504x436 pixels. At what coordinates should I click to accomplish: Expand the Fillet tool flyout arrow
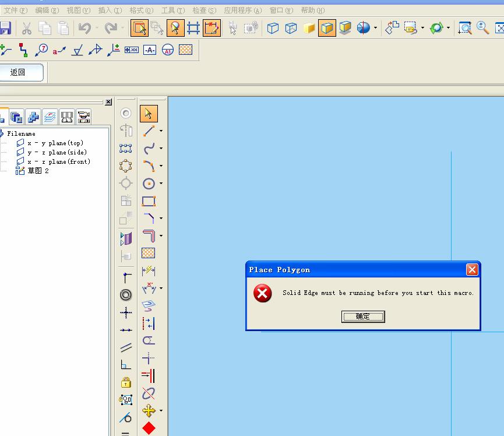(x=161, y=218)
